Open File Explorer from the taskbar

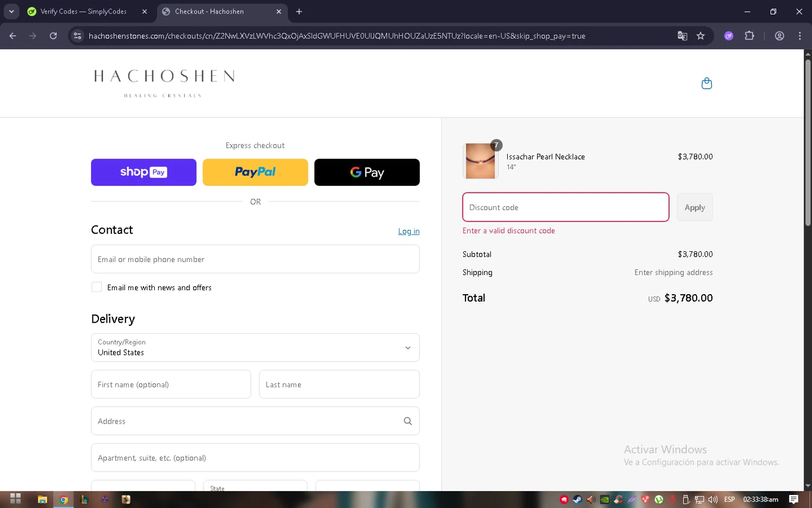click(42, 499)
